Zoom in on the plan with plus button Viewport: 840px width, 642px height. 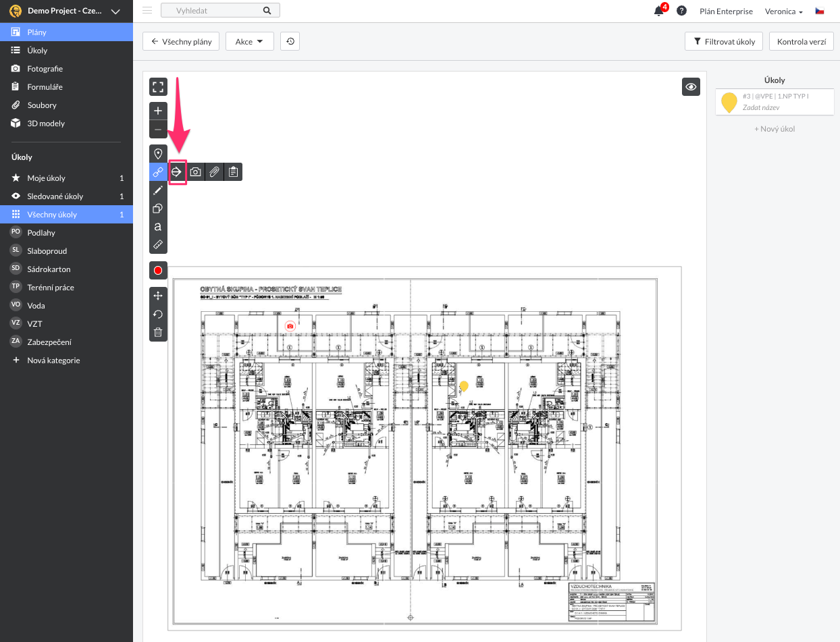pos(158,111)
